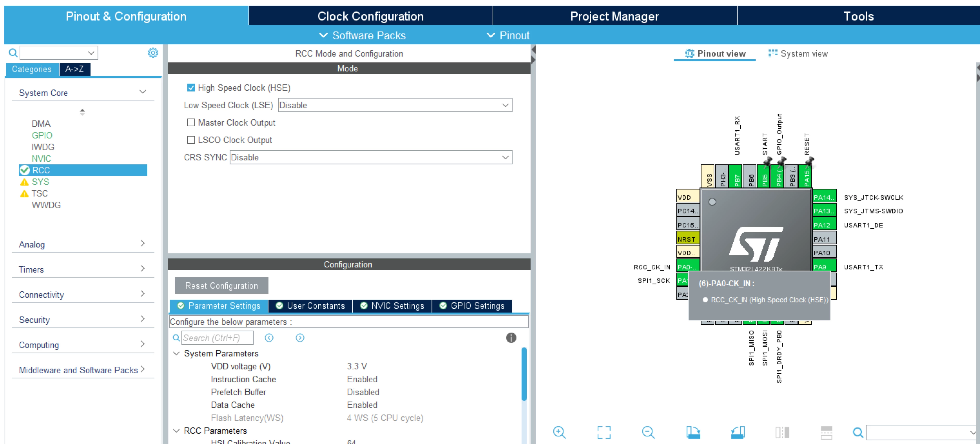
Task: Open CRS SYNC dropdown
Action: [371, 158]
